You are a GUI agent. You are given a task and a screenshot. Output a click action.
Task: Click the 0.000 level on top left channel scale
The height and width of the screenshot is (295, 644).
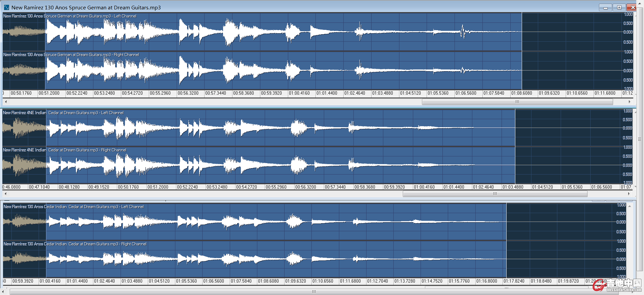[x=628, y=32]
